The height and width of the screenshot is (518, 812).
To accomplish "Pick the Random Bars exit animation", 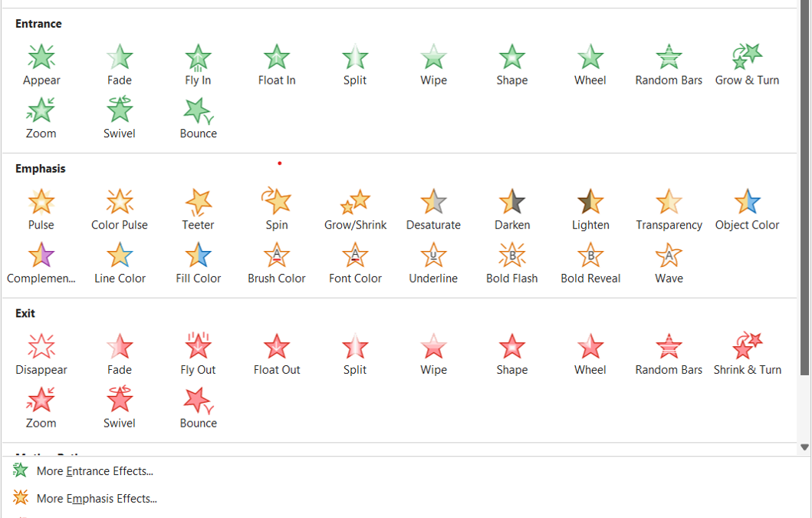I will click(x=669, y=355).
